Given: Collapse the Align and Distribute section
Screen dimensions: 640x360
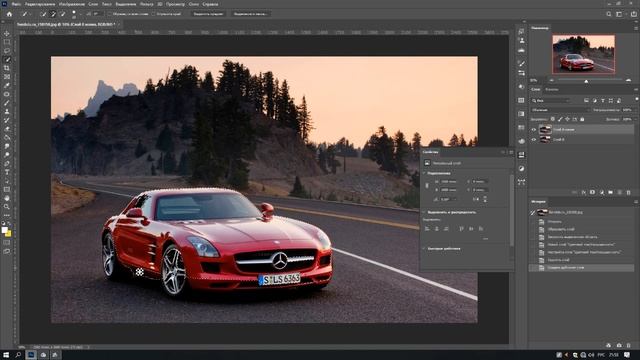Looking at the screenshot, I should 424,212.
